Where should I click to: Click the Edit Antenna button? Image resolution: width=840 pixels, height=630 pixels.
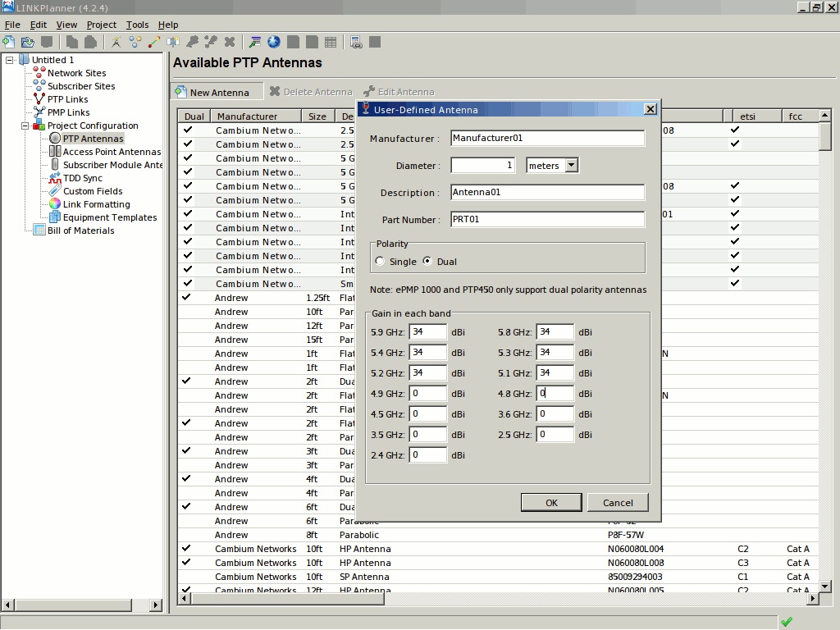[x=399, y=92]
